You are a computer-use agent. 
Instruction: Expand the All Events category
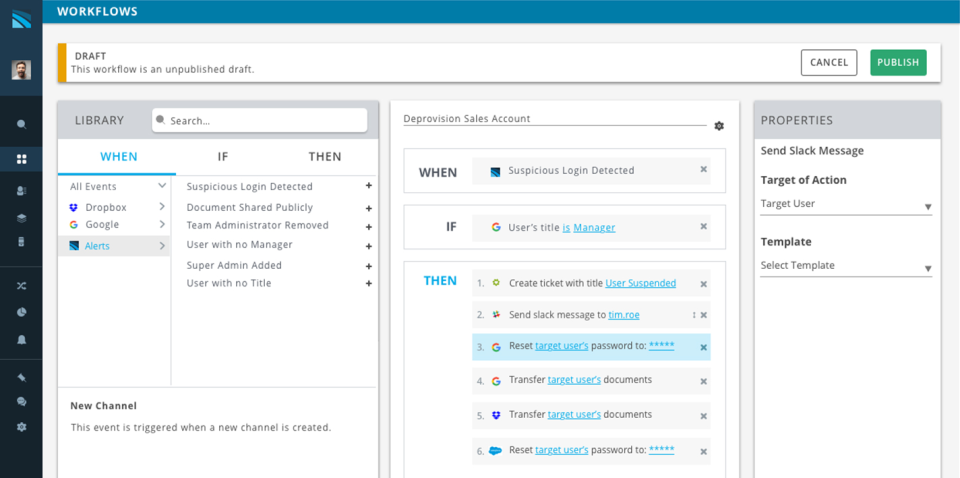162,185
